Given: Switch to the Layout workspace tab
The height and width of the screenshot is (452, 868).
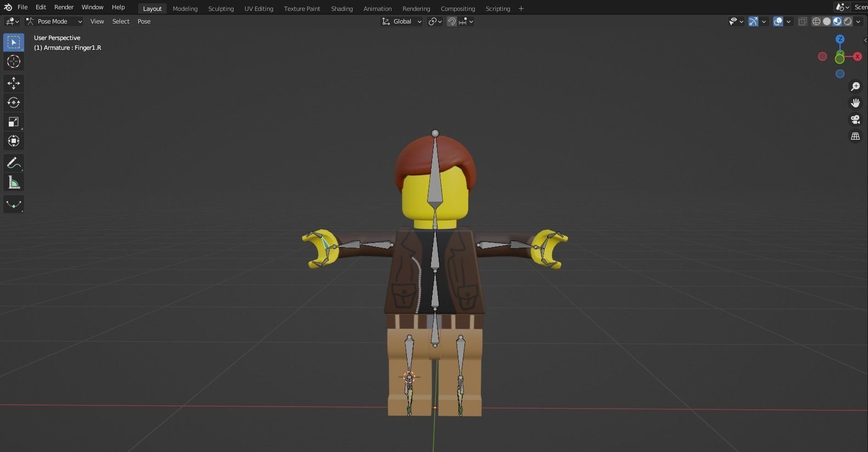Looking at the screenshot, I should coord(152,8).
